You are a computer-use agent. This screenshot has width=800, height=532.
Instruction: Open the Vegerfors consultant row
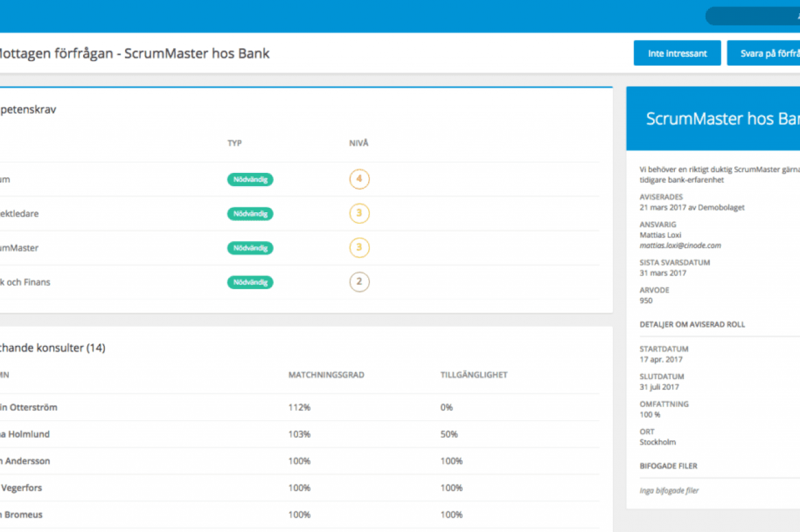click(22, 488)
